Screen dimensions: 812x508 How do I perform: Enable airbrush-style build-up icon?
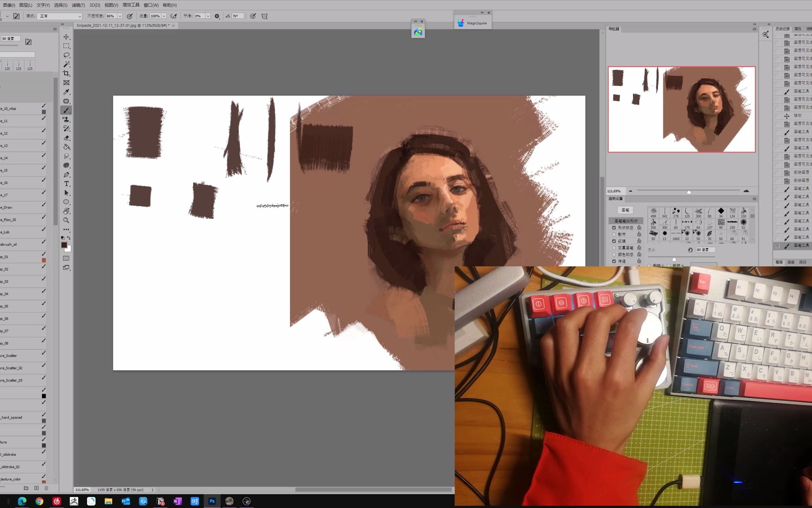[173, 16]
